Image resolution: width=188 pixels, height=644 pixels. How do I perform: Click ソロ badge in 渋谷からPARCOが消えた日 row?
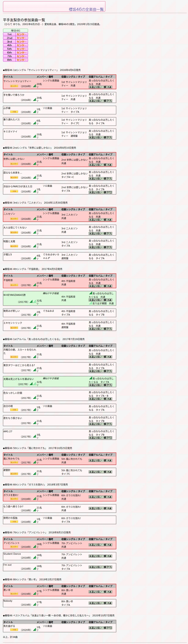(x=14, y=191)
